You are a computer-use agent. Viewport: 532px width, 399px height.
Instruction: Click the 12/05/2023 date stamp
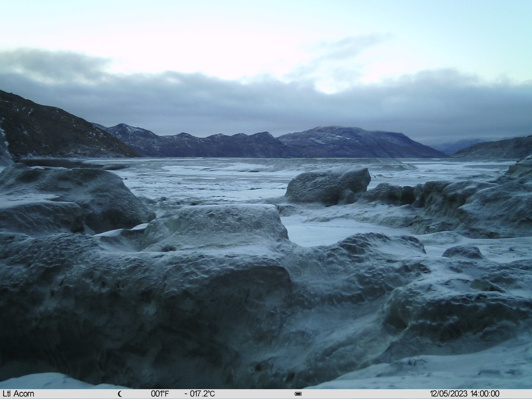click(x=449, y=394)
